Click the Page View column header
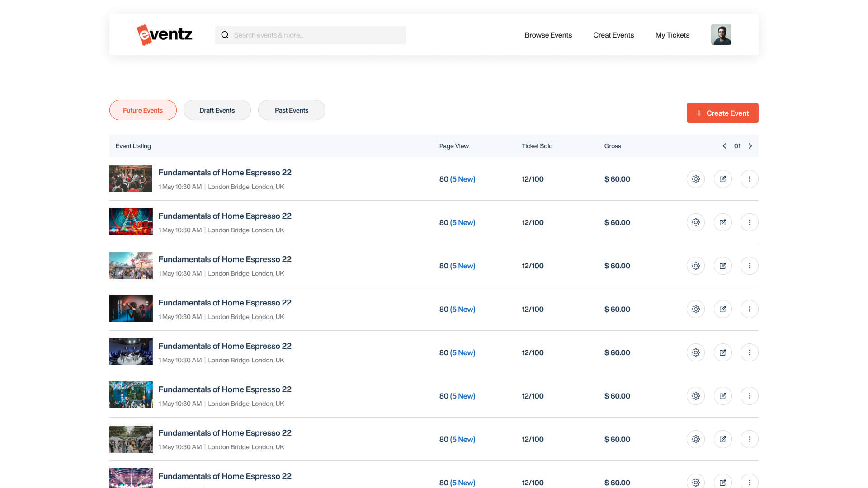The image size is (868, 488). 454,146
